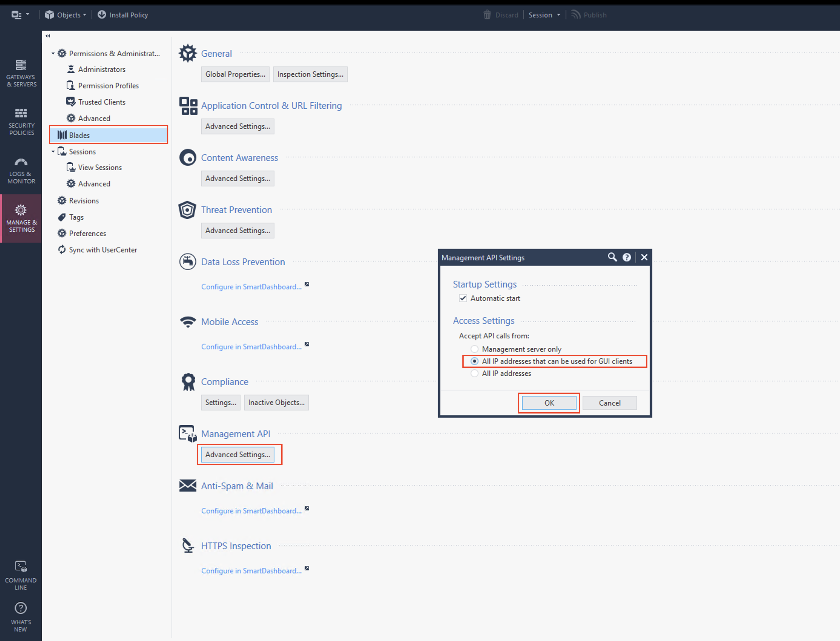Open Trusted Clients

coord(101,102)
